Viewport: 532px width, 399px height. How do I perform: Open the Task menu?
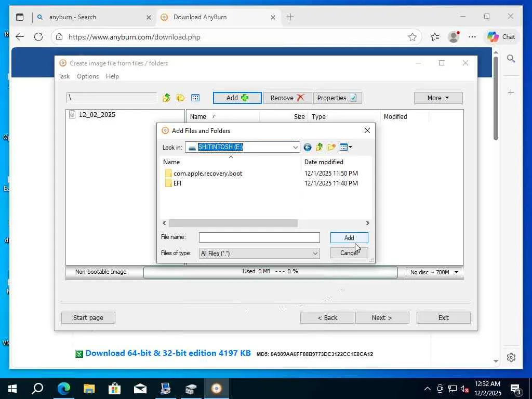pos(64,76)
